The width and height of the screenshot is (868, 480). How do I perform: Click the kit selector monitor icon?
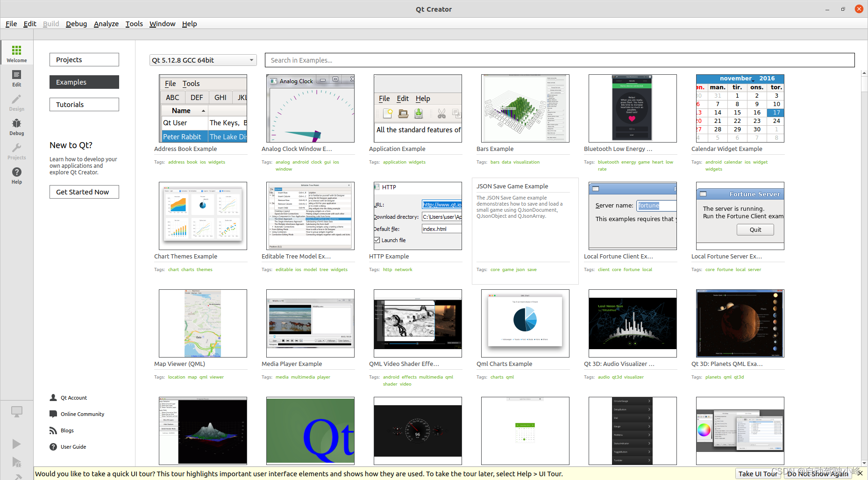point(17,412)
